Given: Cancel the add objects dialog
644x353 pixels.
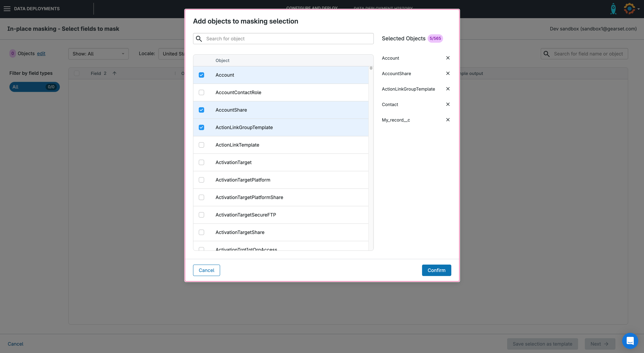Looking at the screenshot, I should pyautogui.click(x=206, y=270).
